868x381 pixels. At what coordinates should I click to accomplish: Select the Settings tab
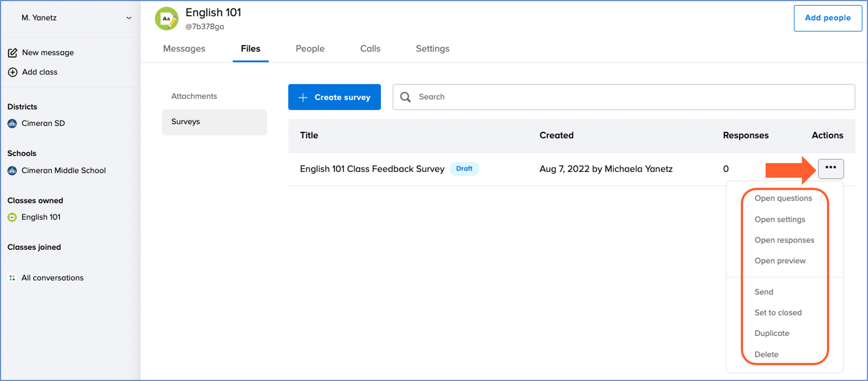(432, 49)
